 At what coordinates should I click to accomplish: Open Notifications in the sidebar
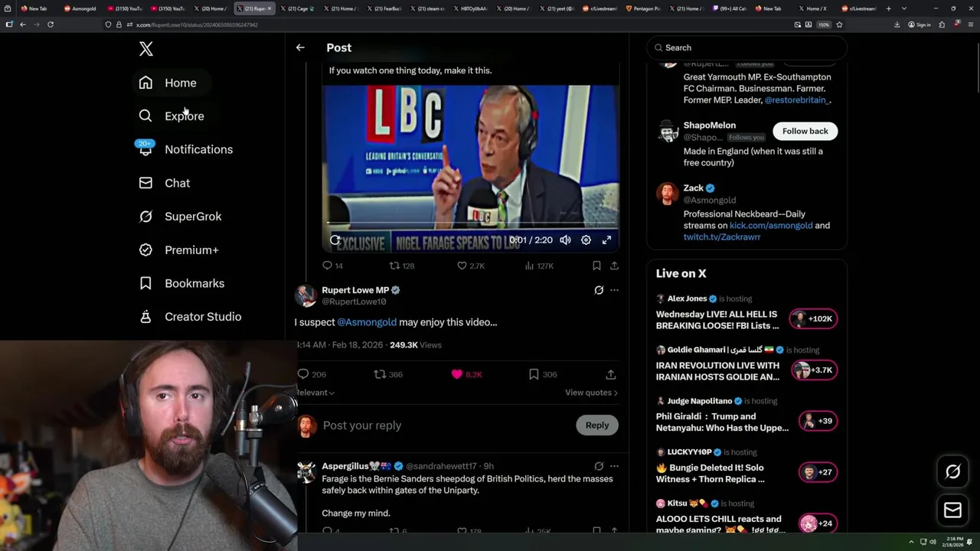(x=185, y=149)
